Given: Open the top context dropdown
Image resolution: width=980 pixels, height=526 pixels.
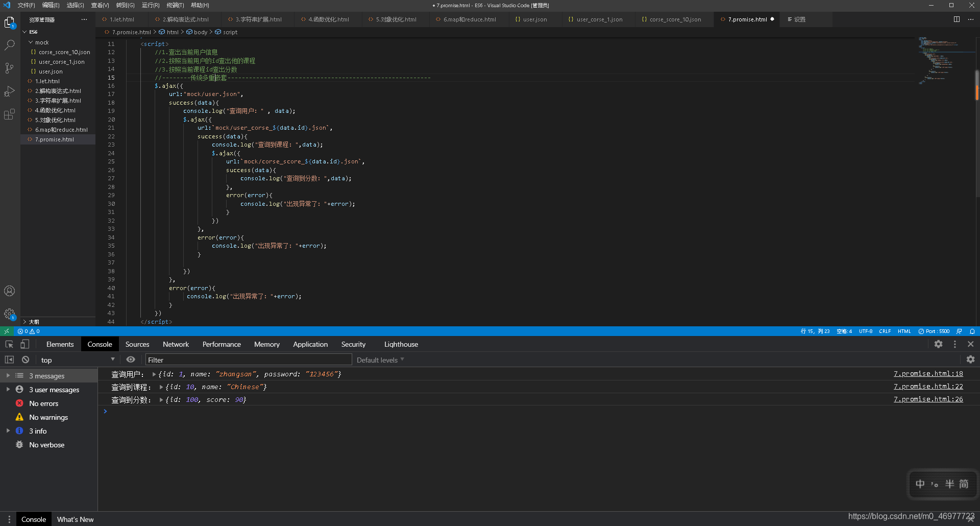Looking at the screenshot, I should tap(78, 360).
